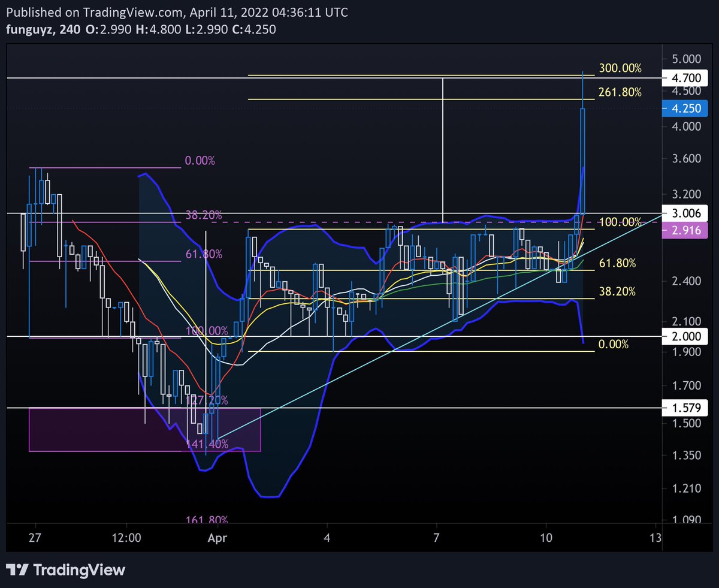719x588 pixels.
Task: Click the 4.500 price scale value
Action: click(686, 91)
